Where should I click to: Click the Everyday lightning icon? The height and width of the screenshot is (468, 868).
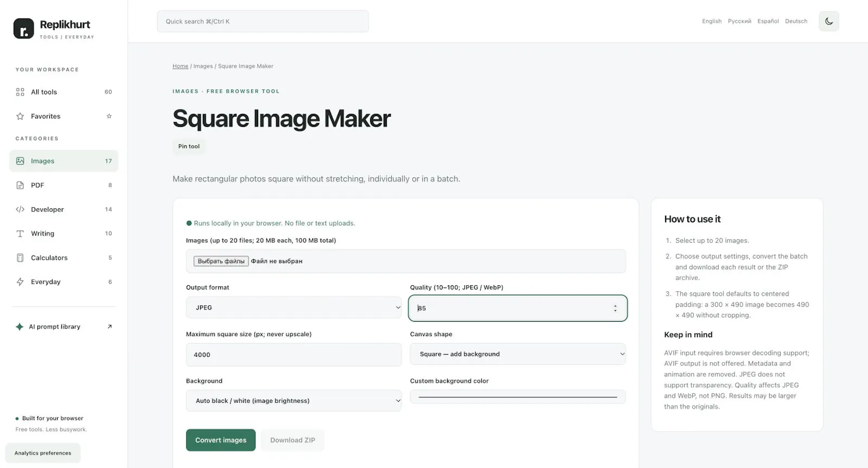[20, 282]
